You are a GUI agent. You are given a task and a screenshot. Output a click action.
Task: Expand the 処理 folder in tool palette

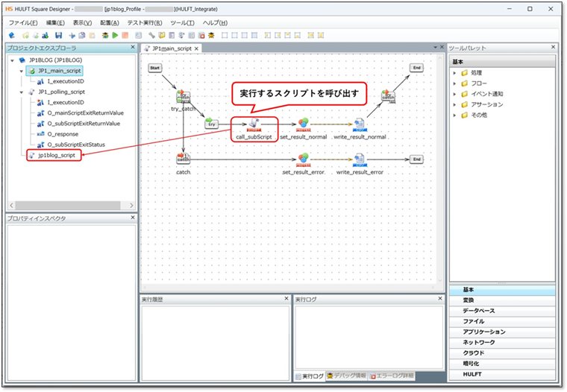click(x=454, y=73)
